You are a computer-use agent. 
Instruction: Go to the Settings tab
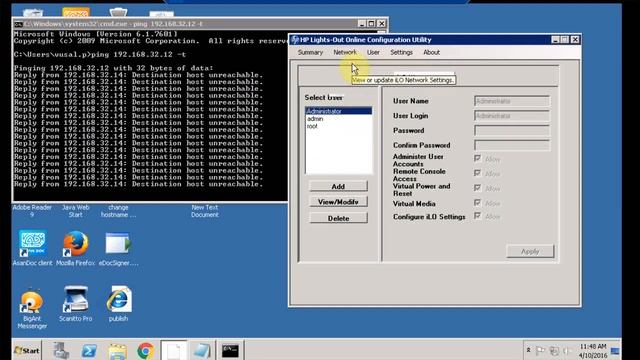401,52
